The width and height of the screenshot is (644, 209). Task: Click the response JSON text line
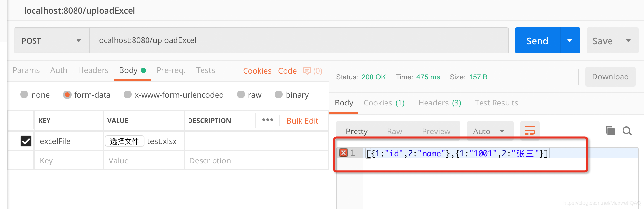pyautogui.click(x=457, y=153)
